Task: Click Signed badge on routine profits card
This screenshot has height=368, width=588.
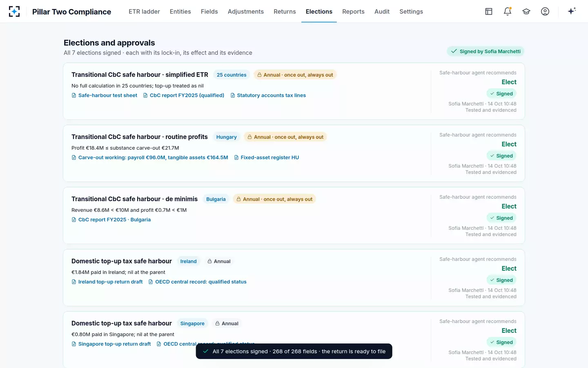Action: tap(501, 156)
